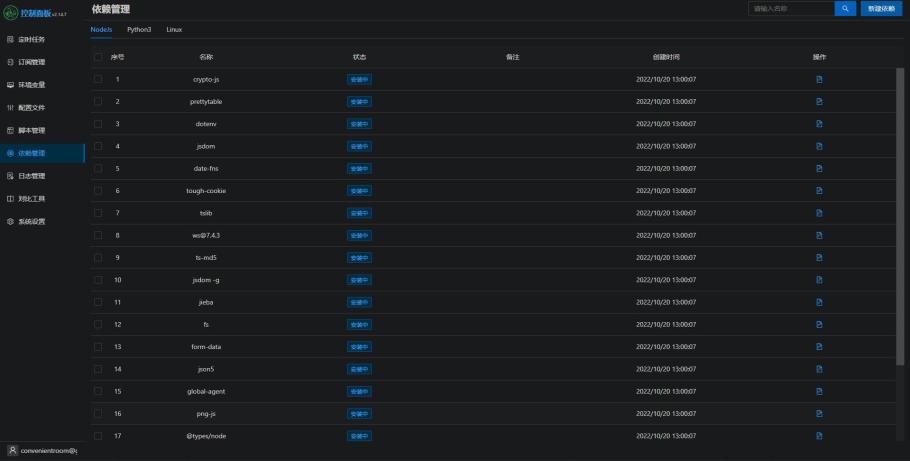The image size is (910, 461).
Task: Switch to the Linux tab
Action: tap(174, 30)
